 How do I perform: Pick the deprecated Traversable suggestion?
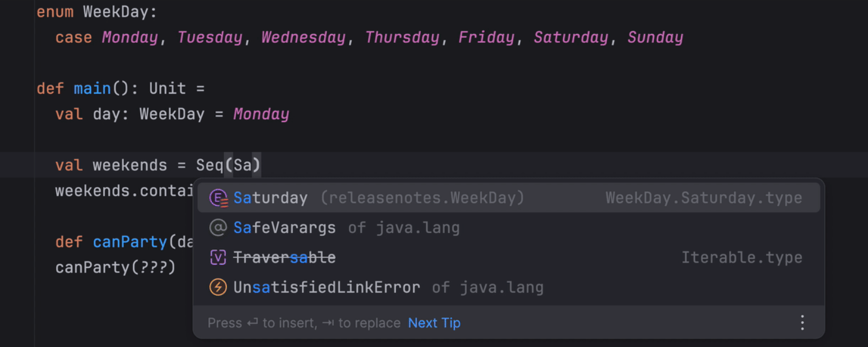tap(285, 257)
